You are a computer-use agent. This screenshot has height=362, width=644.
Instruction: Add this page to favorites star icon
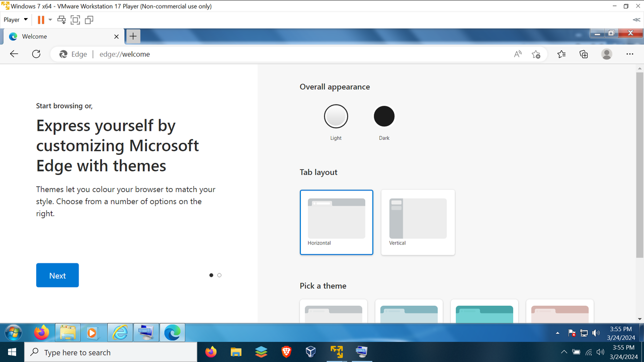point(536,54)
